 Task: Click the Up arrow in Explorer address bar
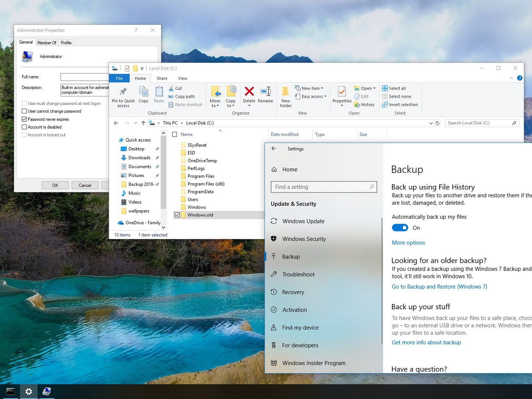point(143,123)
